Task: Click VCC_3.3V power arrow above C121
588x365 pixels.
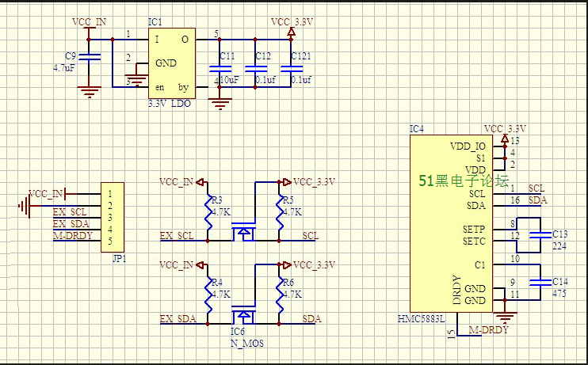Action: point(291,32)
